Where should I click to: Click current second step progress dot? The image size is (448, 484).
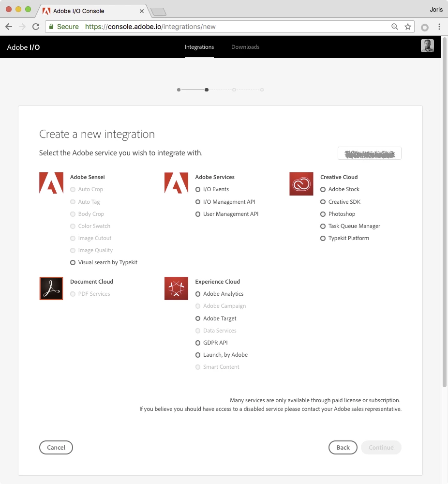(207, 90)
